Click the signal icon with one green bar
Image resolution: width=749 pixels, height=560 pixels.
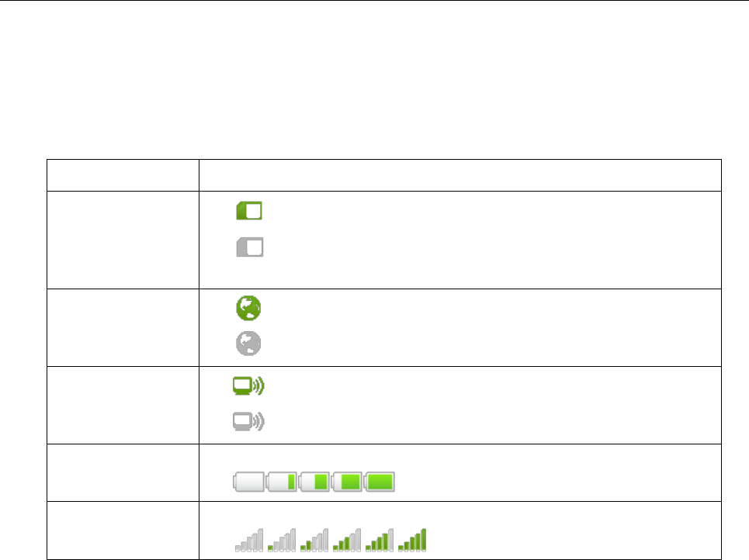[x=282, y=540]
